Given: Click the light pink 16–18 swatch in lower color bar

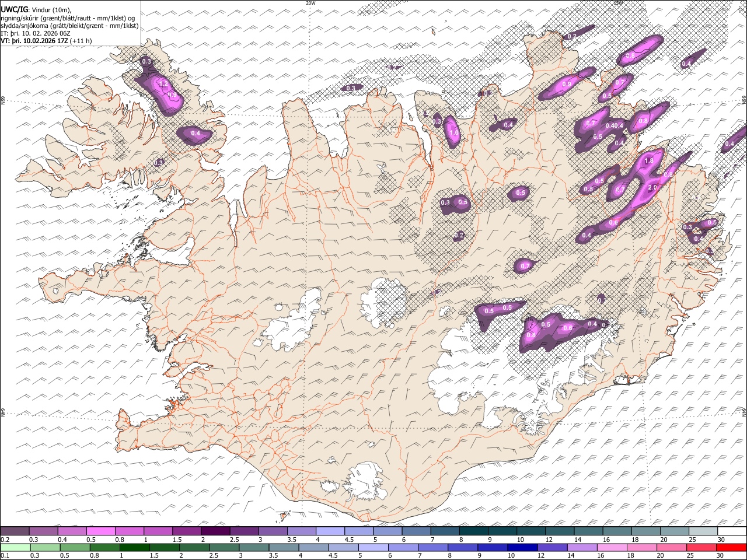Looking at the screenshot, I should (x=612, y=547).
